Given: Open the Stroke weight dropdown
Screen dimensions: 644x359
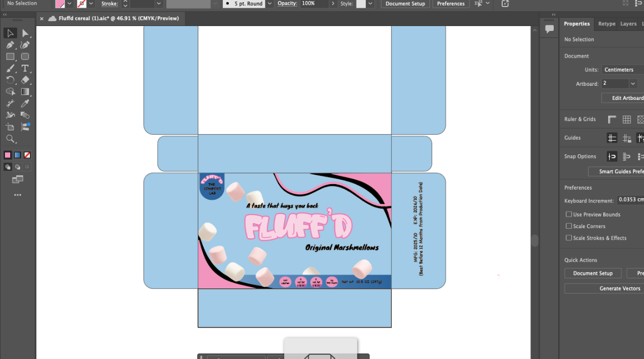Looking at the screenshot, I should pyautogui.click(x=159, y=4).
